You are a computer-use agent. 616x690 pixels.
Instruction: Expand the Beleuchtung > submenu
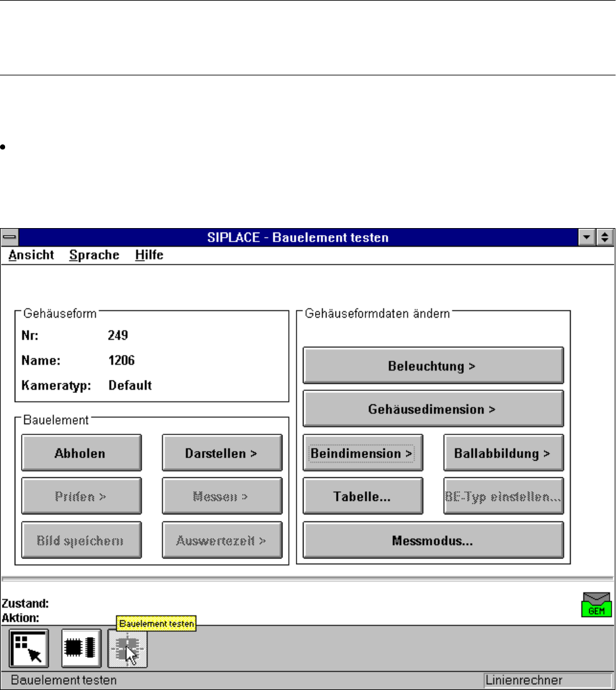[433, 366]
